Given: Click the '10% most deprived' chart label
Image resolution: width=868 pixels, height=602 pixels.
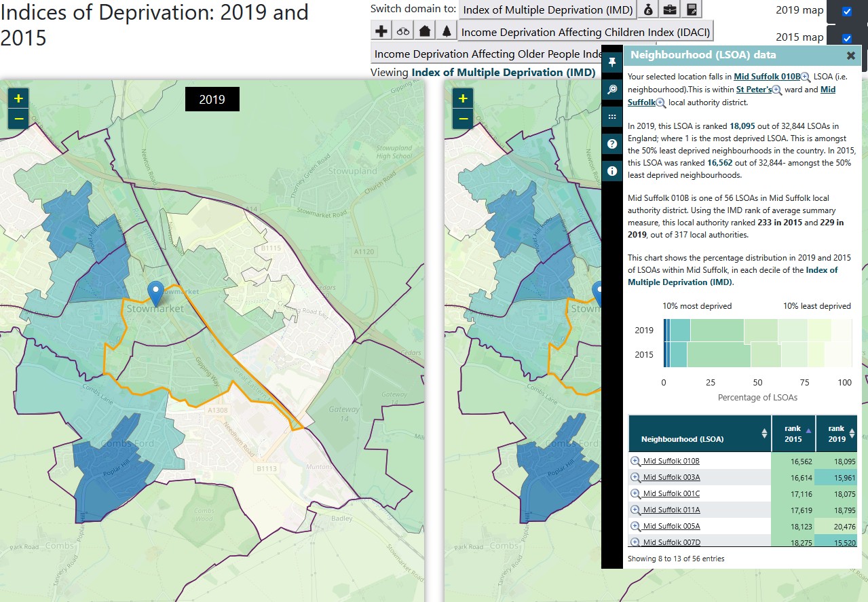Looking at the screenshot, I should pyautogui.click(x=697, y=306).
